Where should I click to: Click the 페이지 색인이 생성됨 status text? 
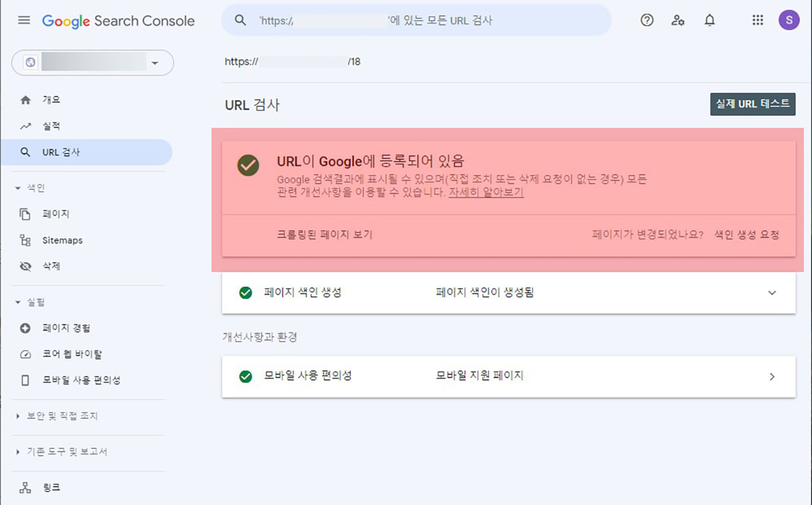pyautogui.click(x=485, y=293)
